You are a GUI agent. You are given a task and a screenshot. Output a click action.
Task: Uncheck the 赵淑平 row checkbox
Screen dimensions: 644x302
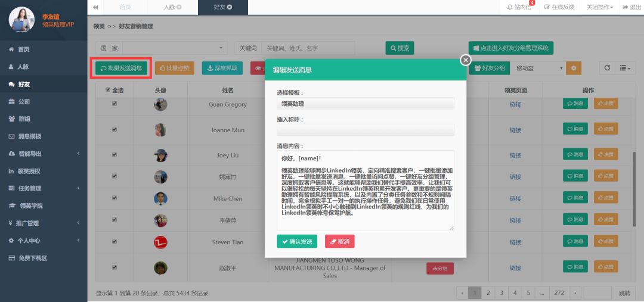(x=114, y=267)
